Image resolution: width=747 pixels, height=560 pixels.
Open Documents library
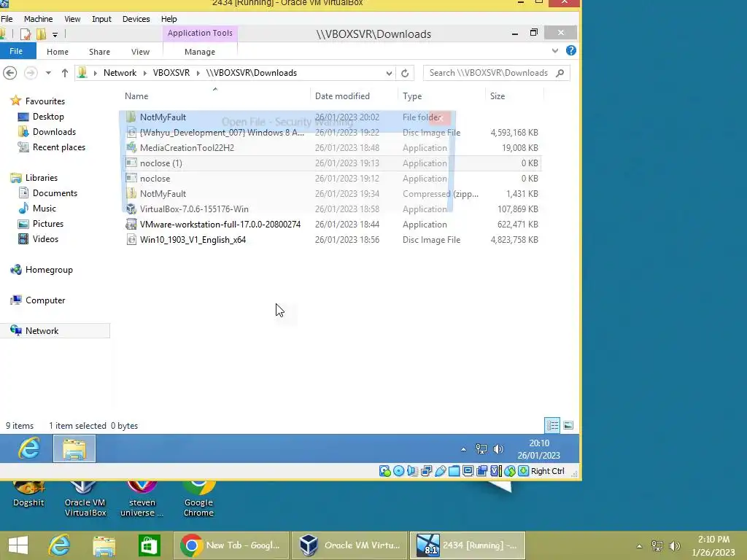point(47,192)
